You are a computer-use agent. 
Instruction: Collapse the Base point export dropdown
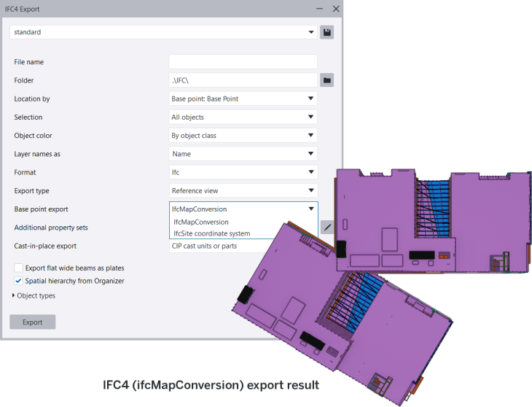pos(243,209)
